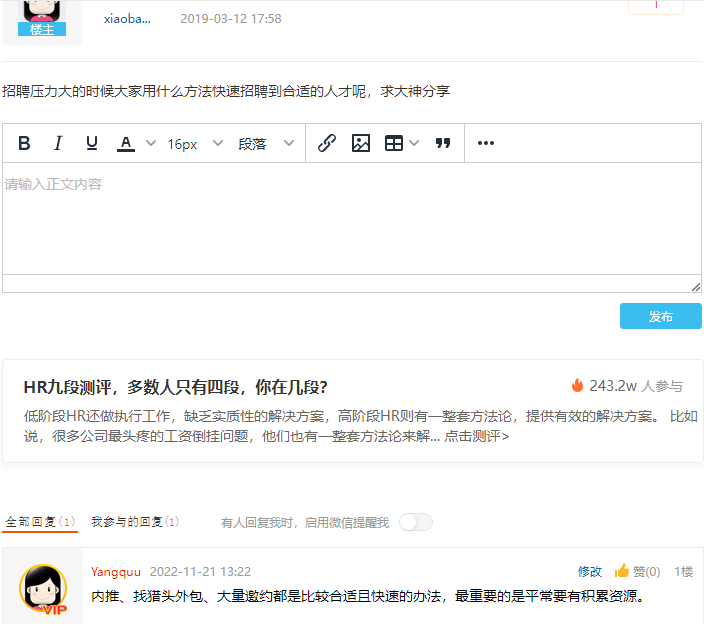Click the 点击测评> link

click(x=476, y=436)
